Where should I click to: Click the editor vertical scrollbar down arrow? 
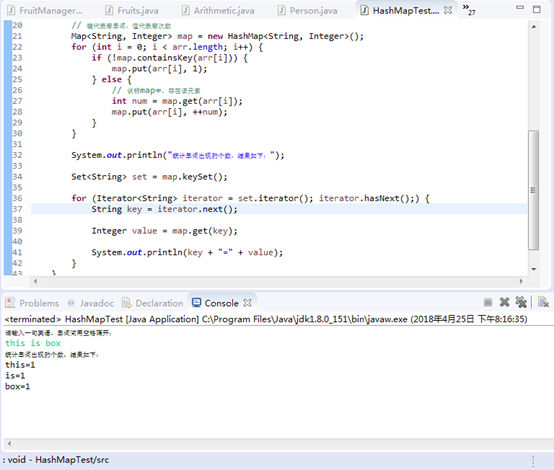pos(534,269)
